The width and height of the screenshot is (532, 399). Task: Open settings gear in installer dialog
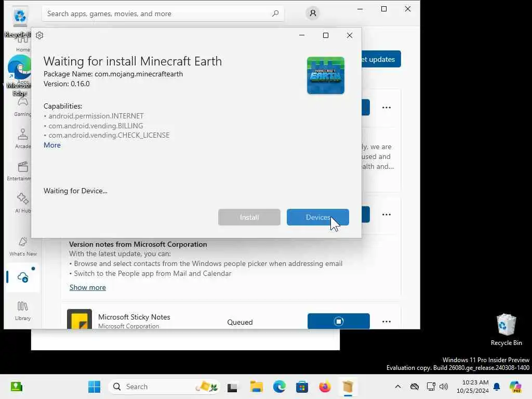[x=39, y=35]
